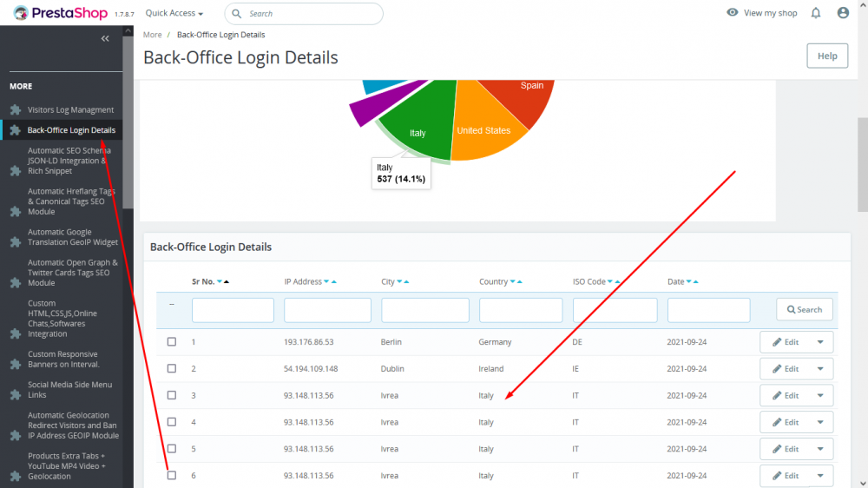Select checkbox for row 2 Dublin
Image resolution: width=868 pixels, height=488 pixels.
[x=172, y=368]
